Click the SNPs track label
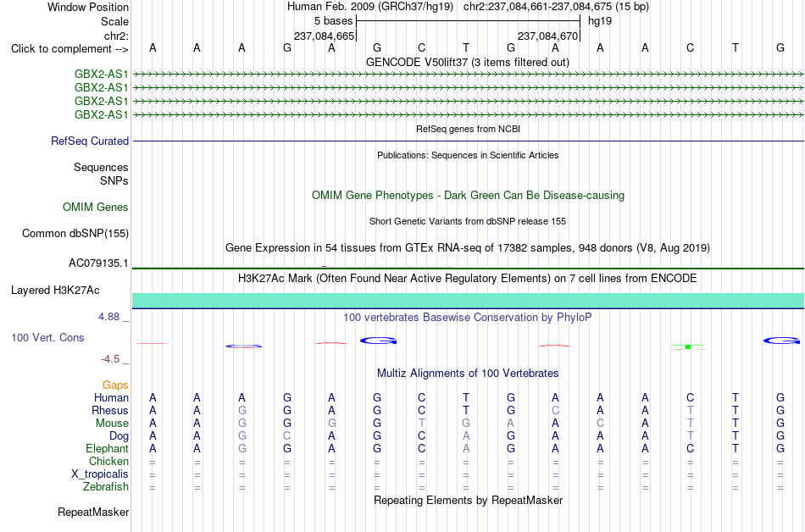 (x=114, y=180)
